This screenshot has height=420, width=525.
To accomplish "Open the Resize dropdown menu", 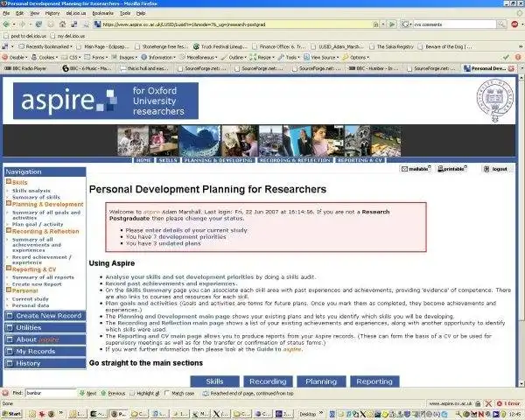I will tap(262, 57).
